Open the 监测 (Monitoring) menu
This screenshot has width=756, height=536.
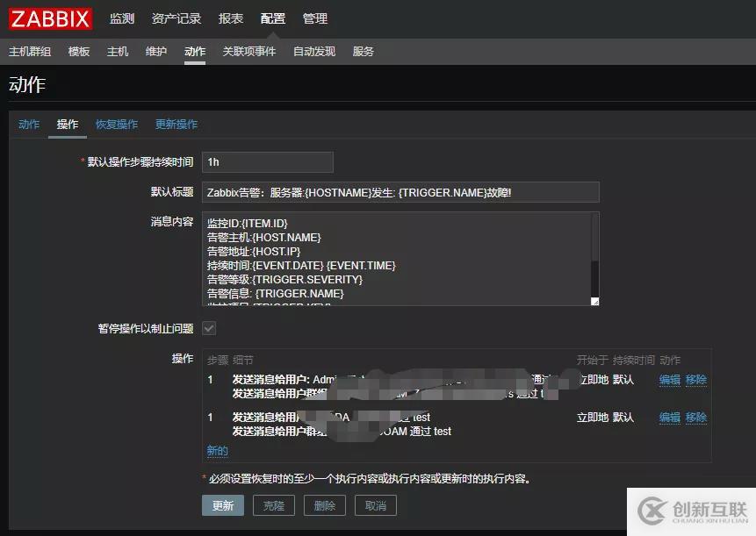[121, 18]
